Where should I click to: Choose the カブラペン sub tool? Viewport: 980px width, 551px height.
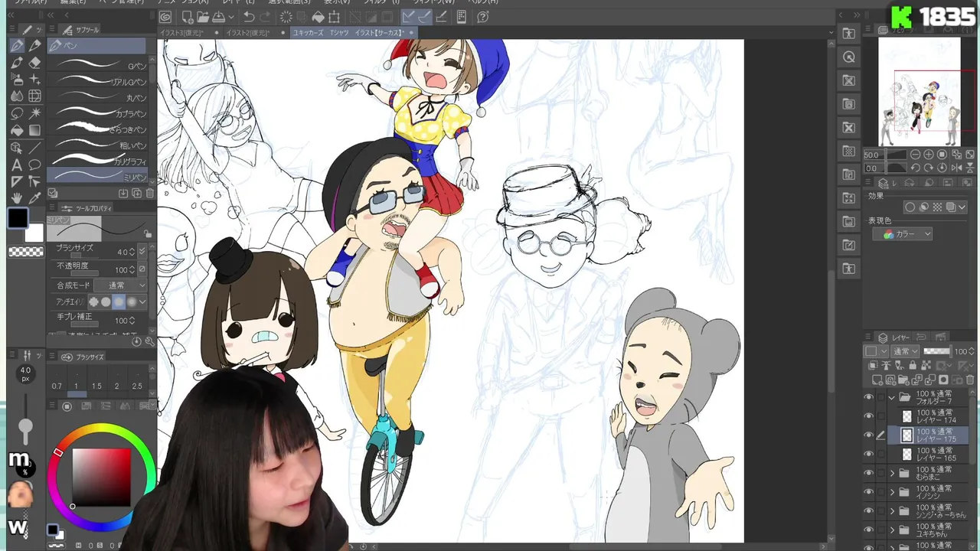[x=98, y=113]
